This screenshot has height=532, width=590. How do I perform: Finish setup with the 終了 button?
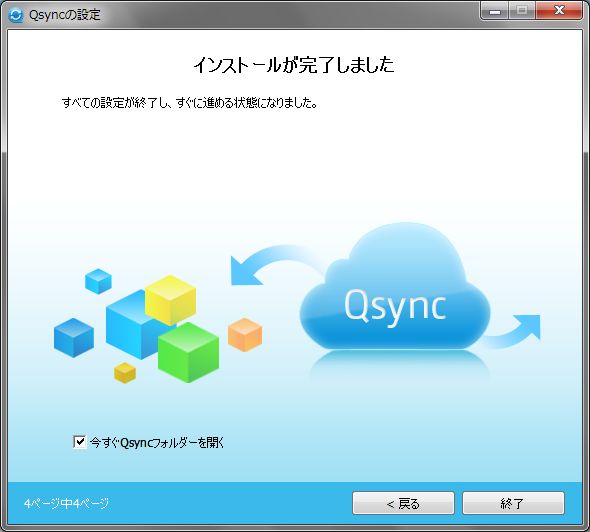tap(513, 503)
